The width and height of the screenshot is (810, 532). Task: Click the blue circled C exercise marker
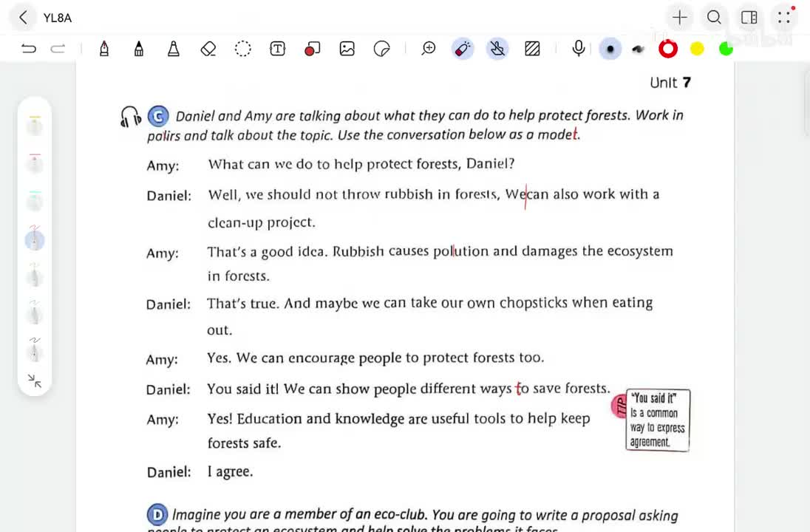[159, 116]
